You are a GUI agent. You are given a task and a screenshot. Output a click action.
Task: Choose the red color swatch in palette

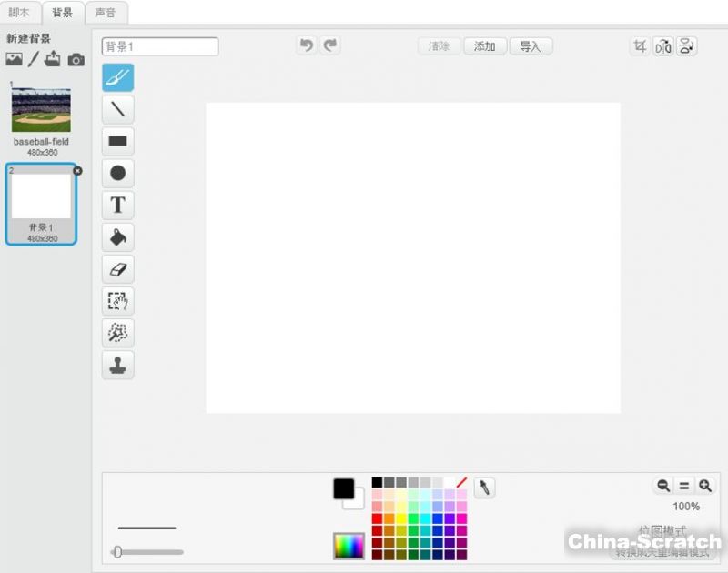[377, 518]
